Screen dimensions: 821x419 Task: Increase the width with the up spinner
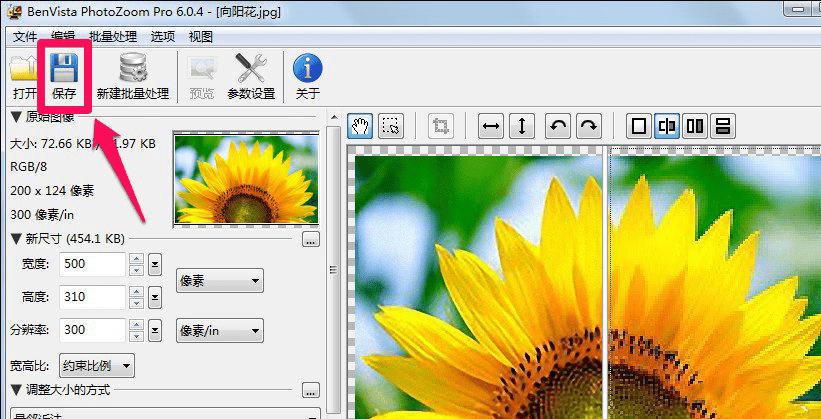[x=136, y=259]
